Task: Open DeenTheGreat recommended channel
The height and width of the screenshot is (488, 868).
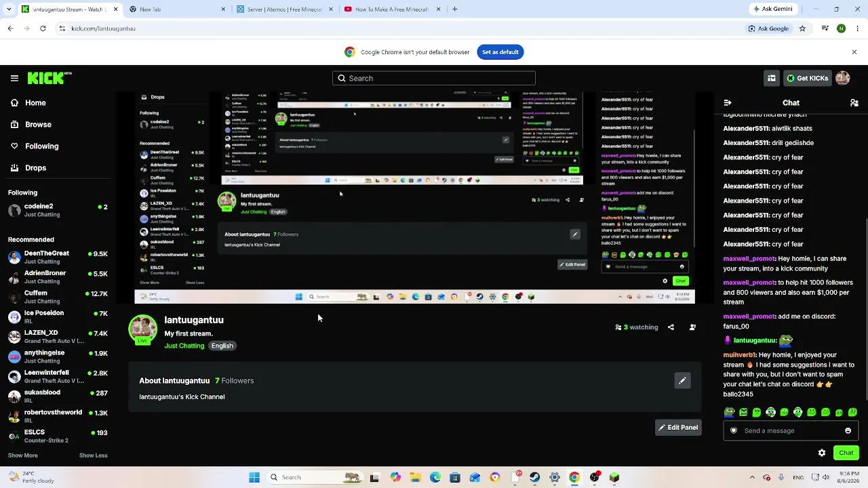Action: (58, 258)
